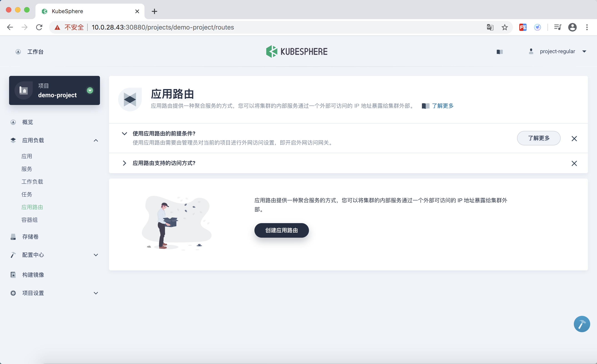Viewport: 597px width, 364px height.
Task: Click the blue hammer toolbox floating button
Action: (582, 324)
